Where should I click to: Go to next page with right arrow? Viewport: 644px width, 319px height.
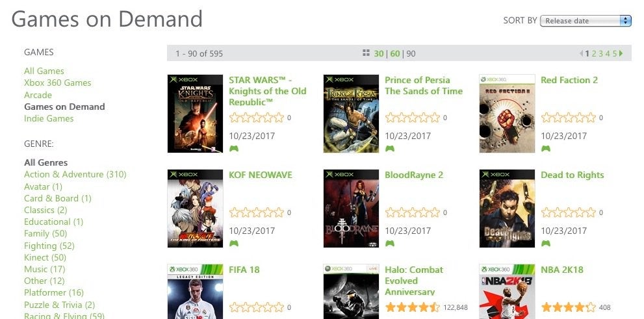(621, 53)
